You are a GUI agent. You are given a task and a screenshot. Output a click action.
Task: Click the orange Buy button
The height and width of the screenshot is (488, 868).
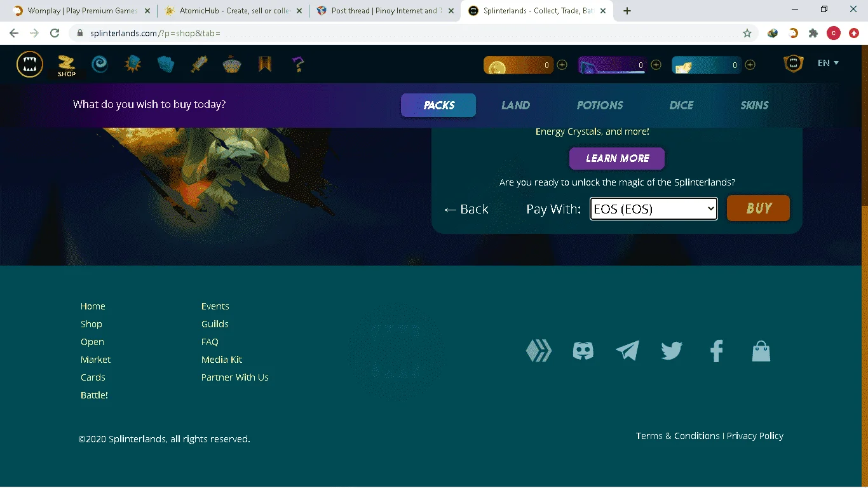758,208
